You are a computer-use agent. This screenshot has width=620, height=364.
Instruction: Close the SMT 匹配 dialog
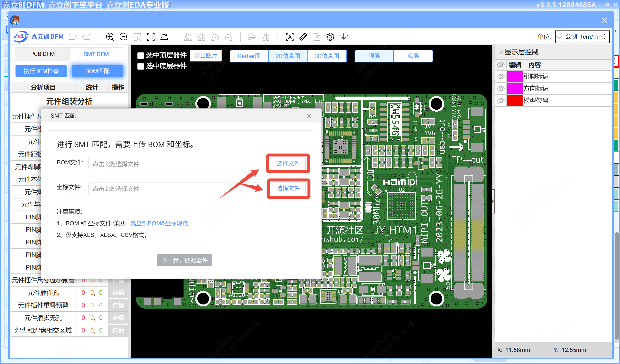(309, 116)
